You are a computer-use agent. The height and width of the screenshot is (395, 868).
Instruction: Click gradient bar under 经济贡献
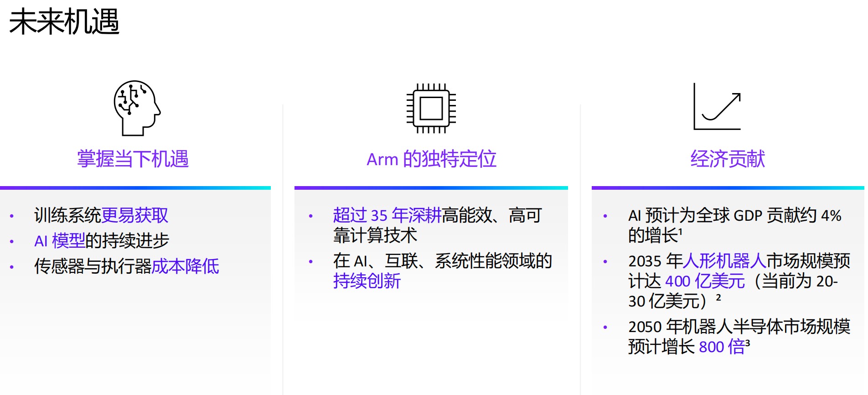728,188
